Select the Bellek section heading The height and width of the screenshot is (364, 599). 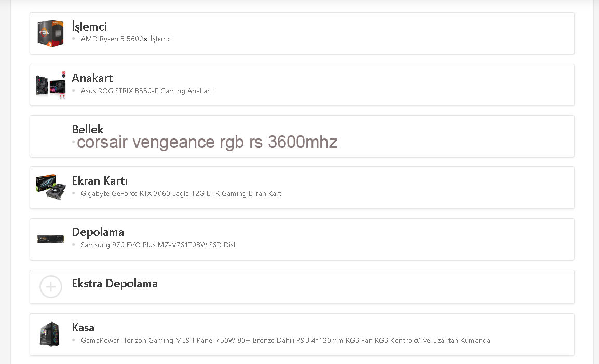click(x=88, y=129)
